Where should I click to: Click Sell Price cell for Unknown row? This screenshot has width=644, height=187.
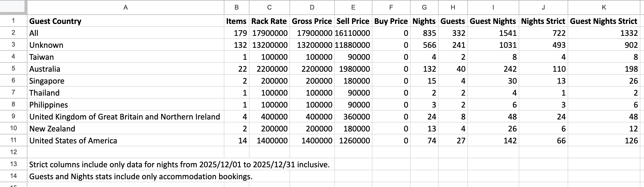point(352,45)
